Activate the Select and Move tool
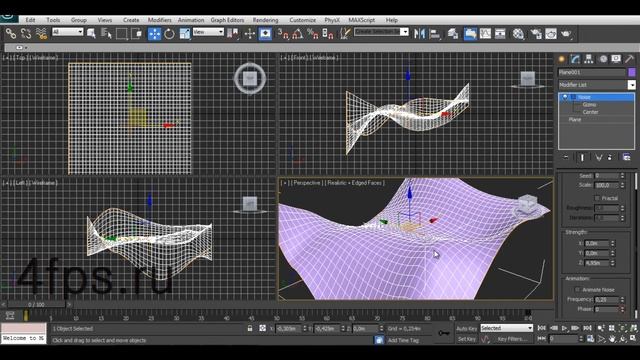The width and height of the screenshot is (640, 360). [x=154, y=33]
